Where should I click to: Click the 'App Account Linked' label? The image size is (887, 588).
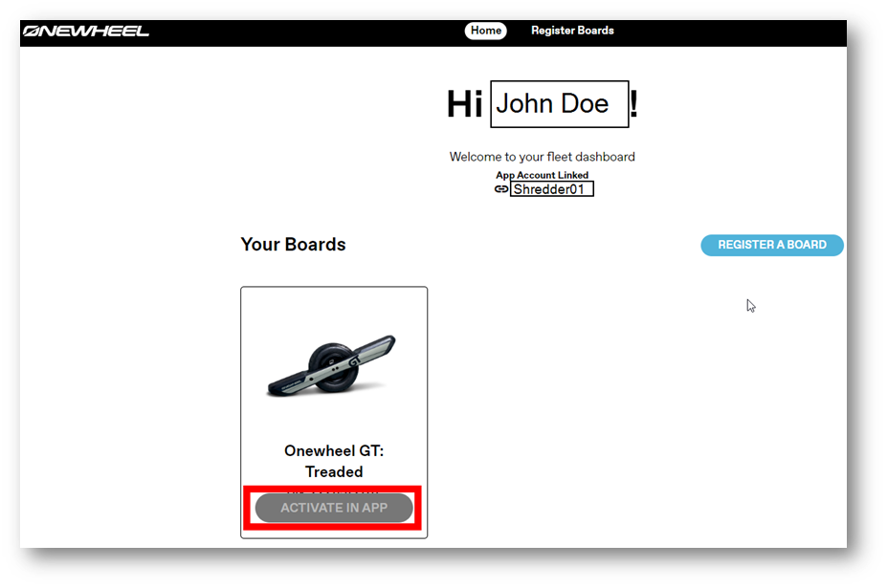(542, 175)
